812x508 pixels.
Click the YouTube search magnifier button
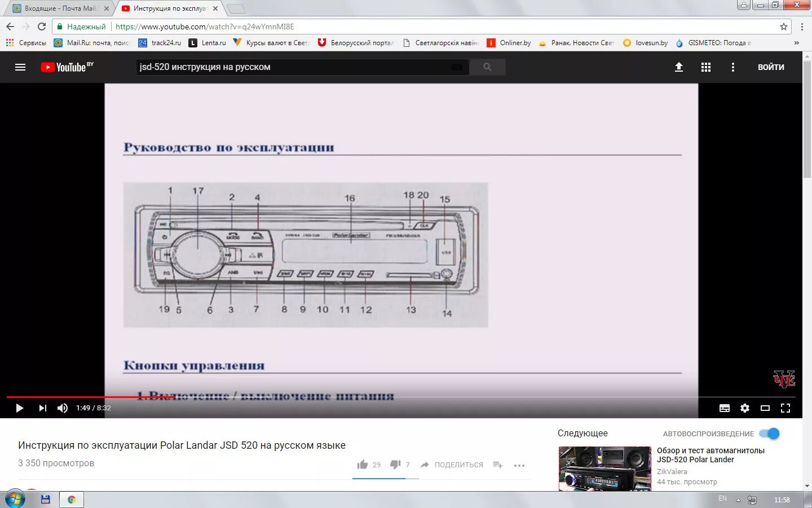[487, 67]
